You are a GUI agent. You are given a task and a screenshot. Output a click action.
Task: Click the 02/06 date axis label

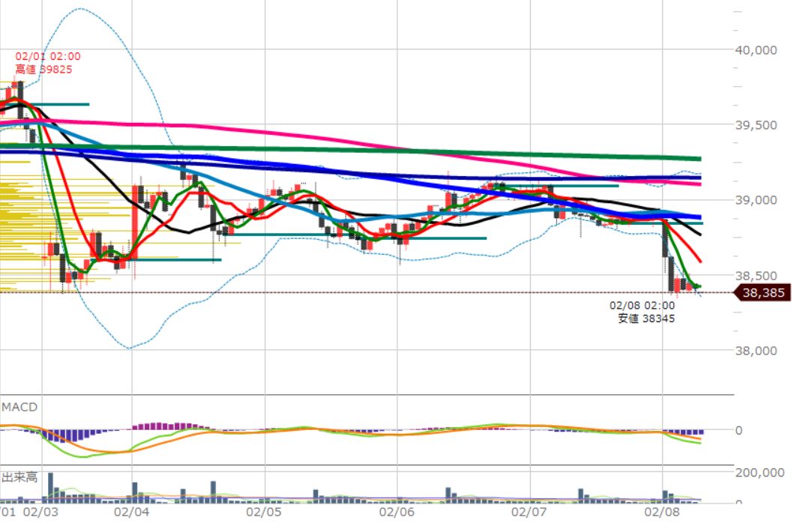pyautogui.click(x=397, y=512)
